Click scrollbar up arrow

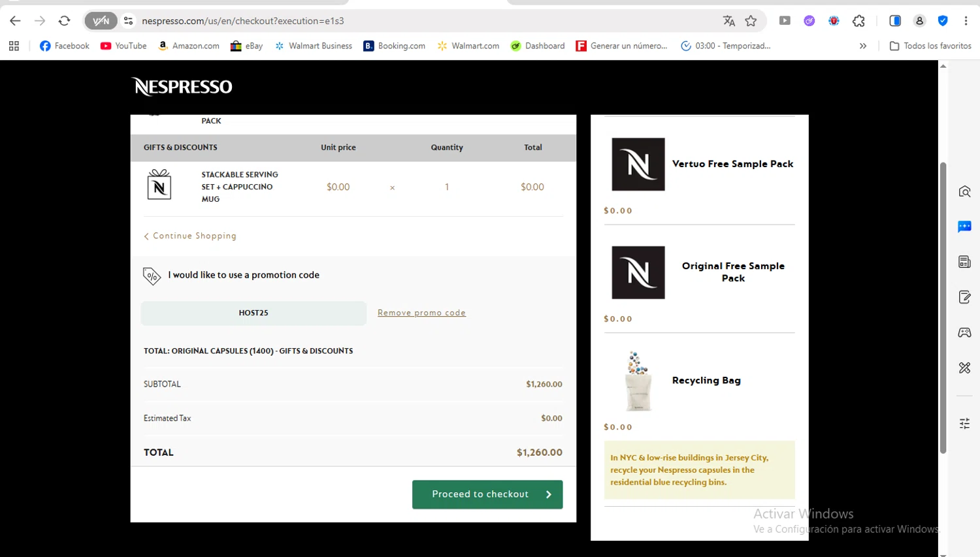943,66
